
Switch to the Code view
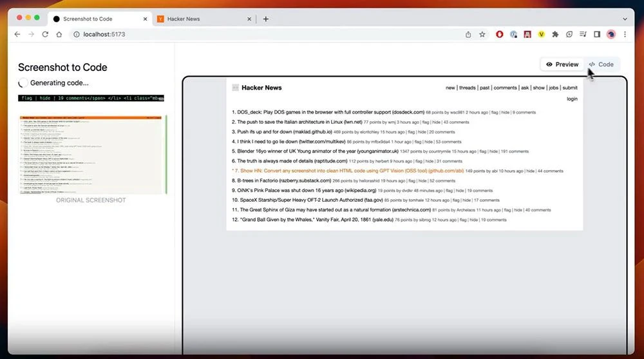click(601, 64)
